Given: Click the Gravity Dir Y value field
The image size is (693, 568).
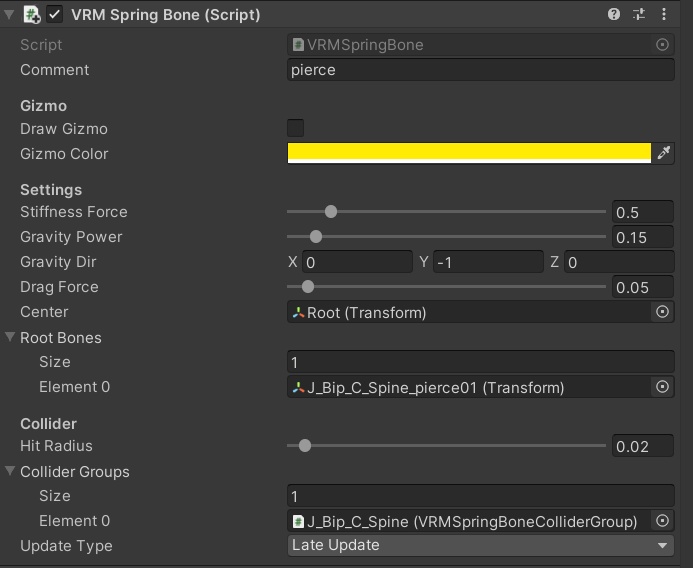Looking at the screenshot, I should [x=488, y=262].
